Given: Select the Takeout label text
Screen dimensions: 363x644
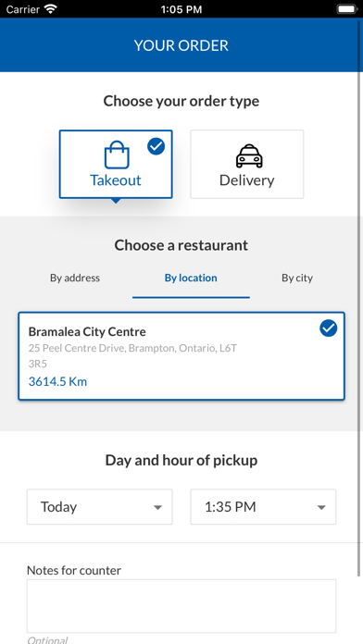Looking at the screenshot, I should pos(116,180).
